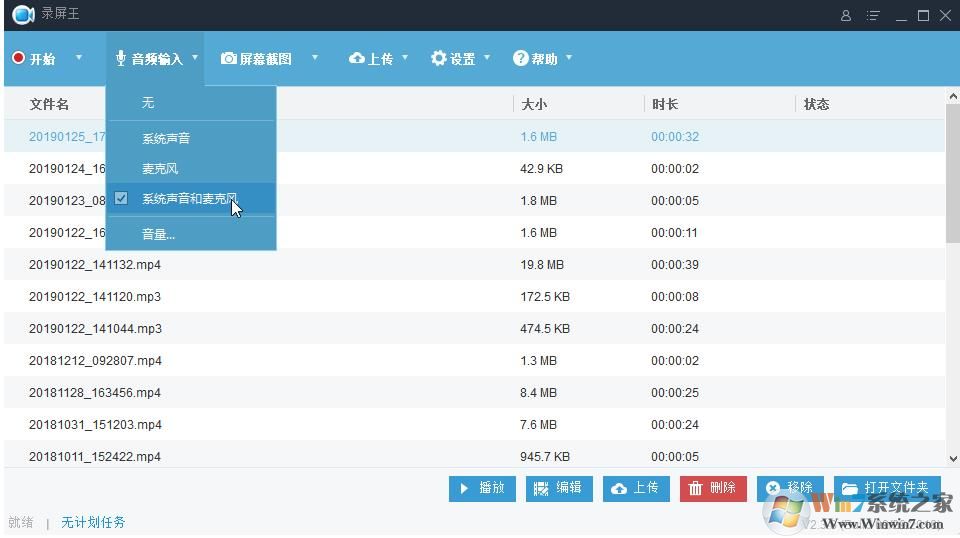The height and width of the screenshot is (538, 960).
Task: Click the play triangle icon in 播放 button
Action: (464, 488)
